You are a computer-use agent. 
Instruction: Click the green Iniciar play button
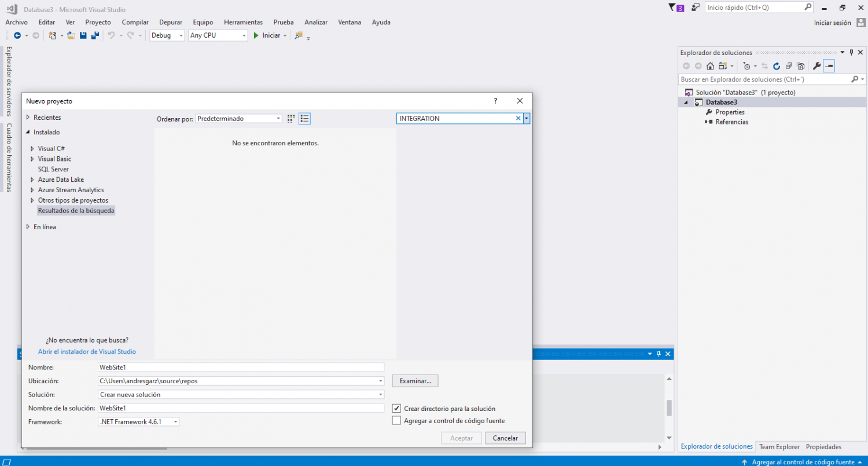(256, 35)
